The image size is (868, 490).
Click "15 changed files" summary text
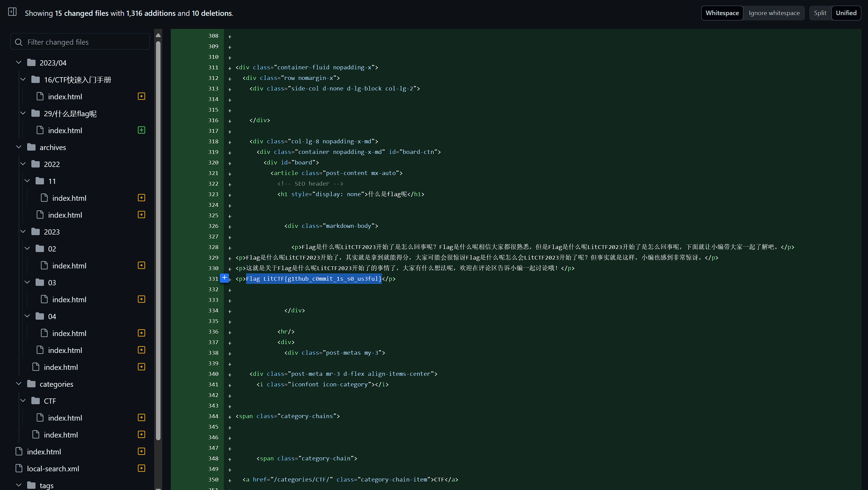82,13
